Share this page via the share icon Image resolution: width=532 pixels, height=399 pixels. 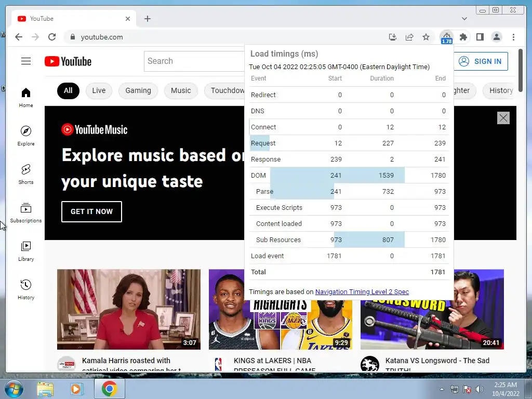click(409, 37)
